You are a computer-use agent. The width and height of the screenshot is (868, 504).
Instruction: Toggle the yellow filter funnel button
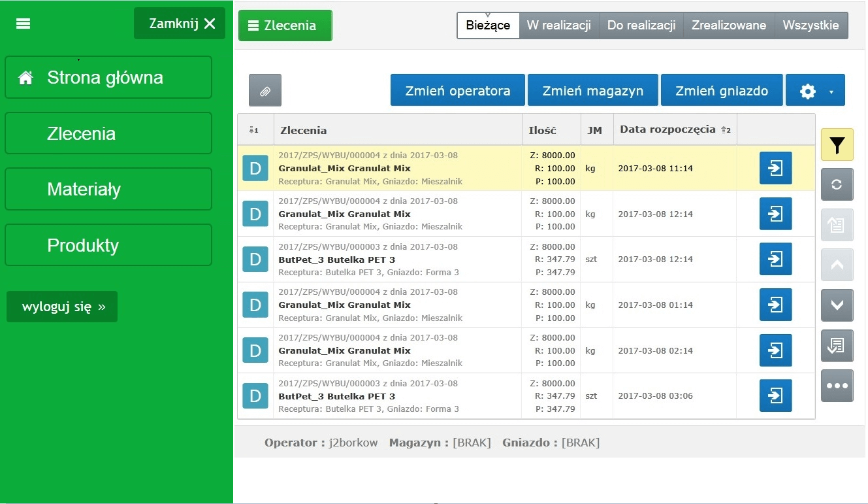[x=837, y=145]
